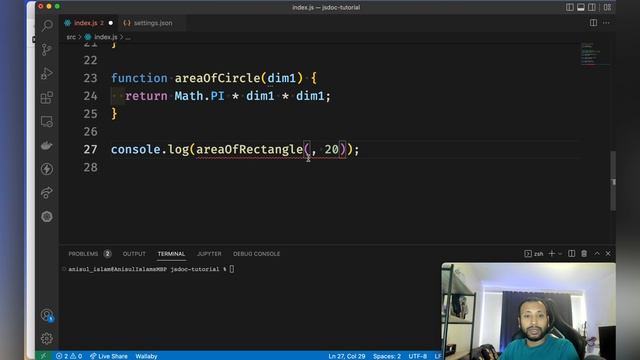The image size is (640, 360).
Task: Kill terminal with the trash icon
Action: point(584,253)
